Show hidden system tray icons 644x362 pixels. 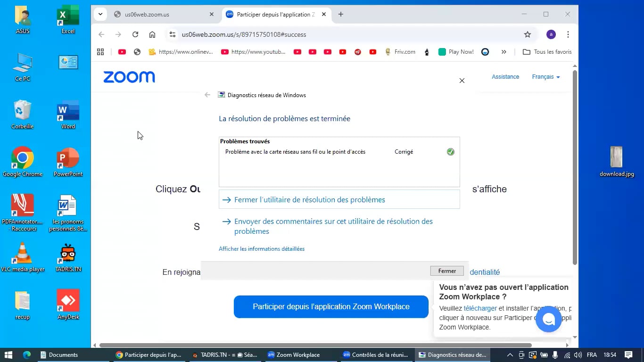coord(510,355)
